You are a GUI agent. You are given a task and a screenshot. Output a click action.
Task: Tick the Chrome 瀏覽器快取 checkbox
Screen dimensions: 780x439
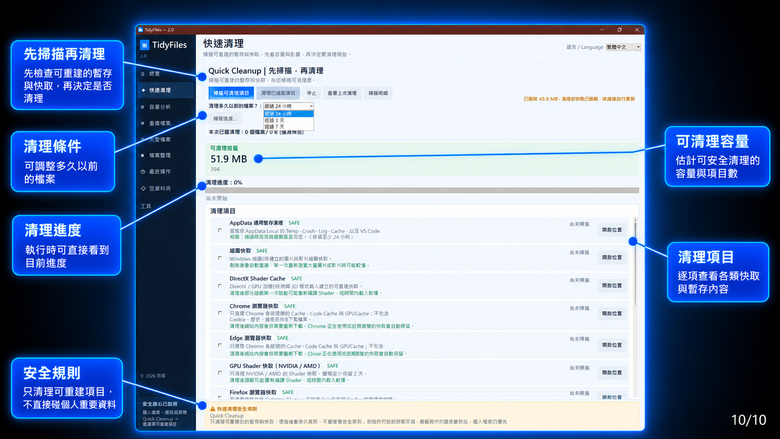220,313
